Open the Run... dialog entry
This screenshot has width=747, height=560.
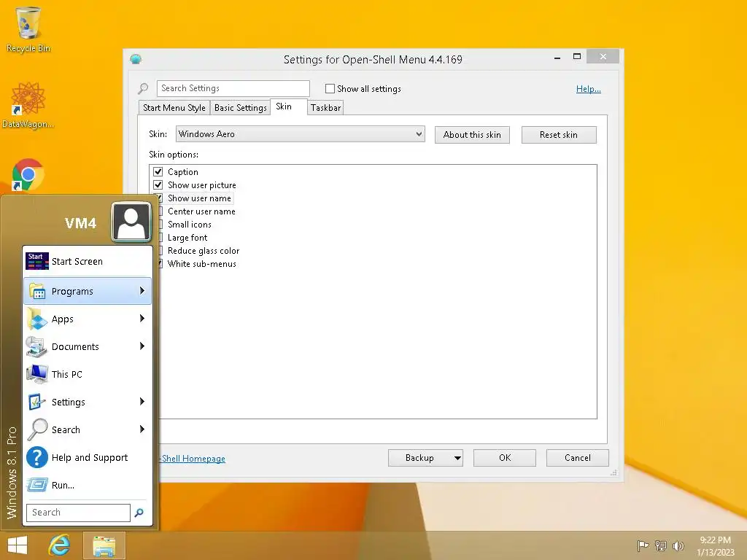(x=88, y=485)
